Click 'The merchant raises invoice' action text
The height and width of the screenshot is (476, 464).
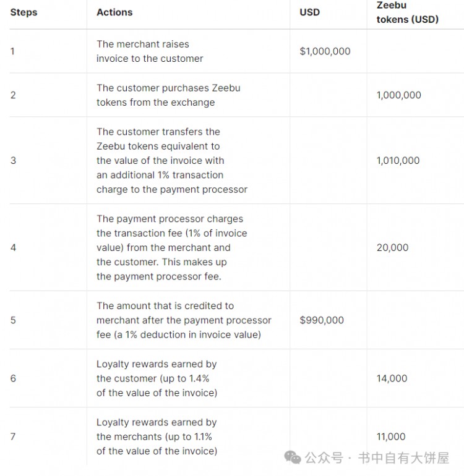click(x=150, y=51)
